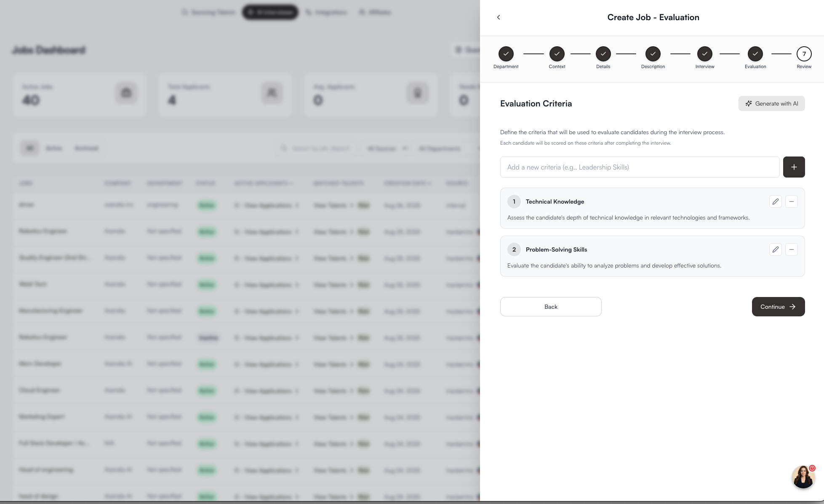Go to step 7 Review
The width and height of the screenshot is (824, 504).
[804, 54]
